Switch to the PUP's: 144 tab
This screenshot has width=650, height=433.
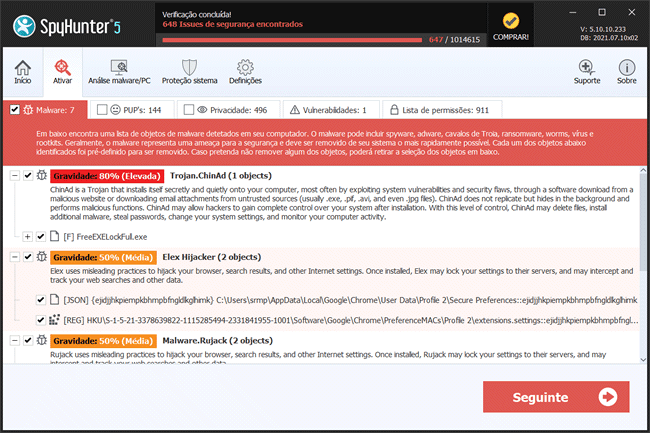(x=132, y=110)
